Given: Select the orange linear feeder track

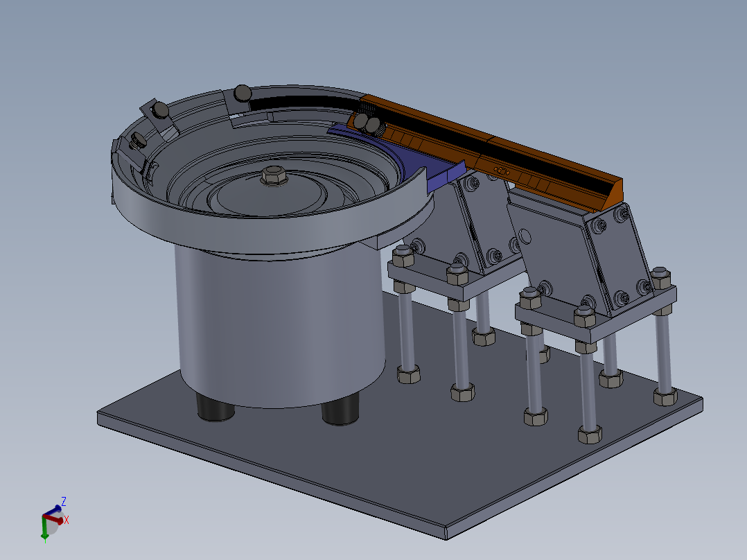Looking at the screenshot, I should point(486,150).
